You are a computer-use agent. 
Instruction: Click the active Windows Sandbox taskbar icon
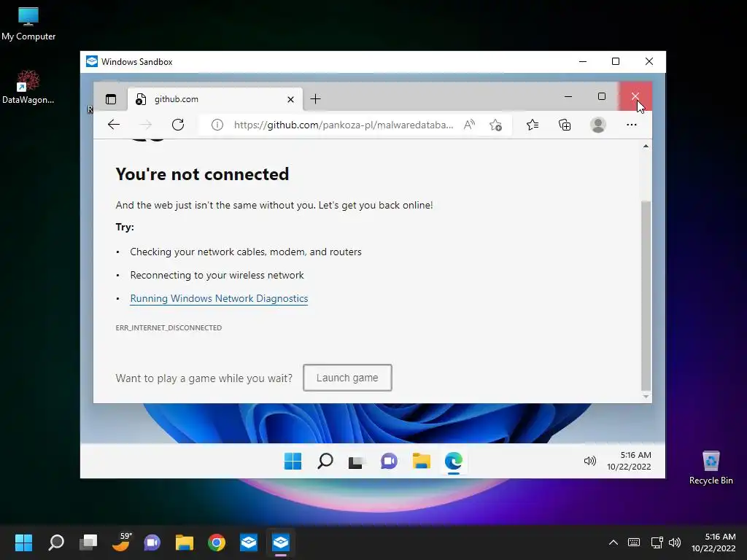281,542
